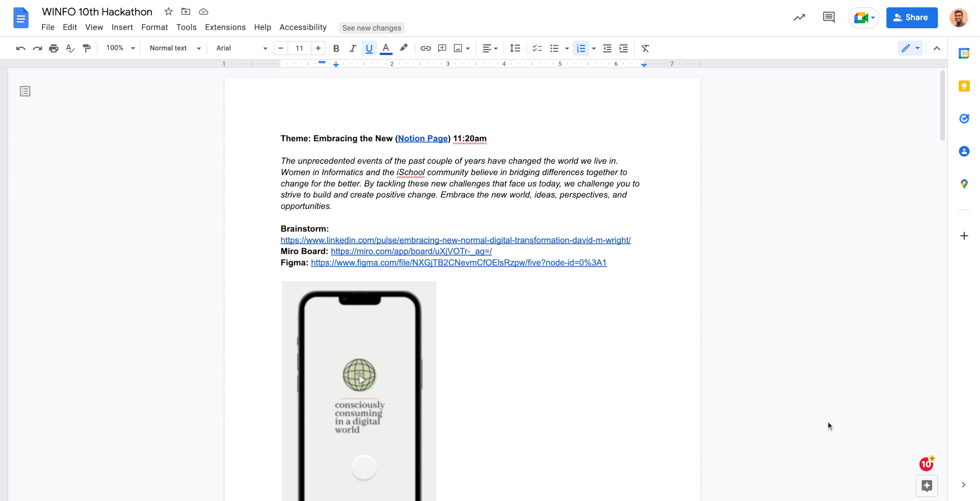
Task: Open the text color picker
Action: click(386, 48)
